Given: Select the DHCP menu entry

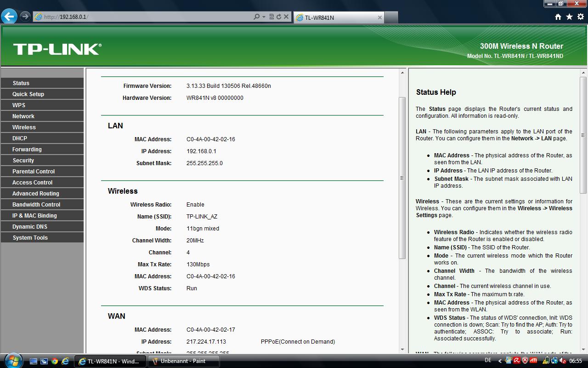Looking at the screenshot, I should point(42,138).
